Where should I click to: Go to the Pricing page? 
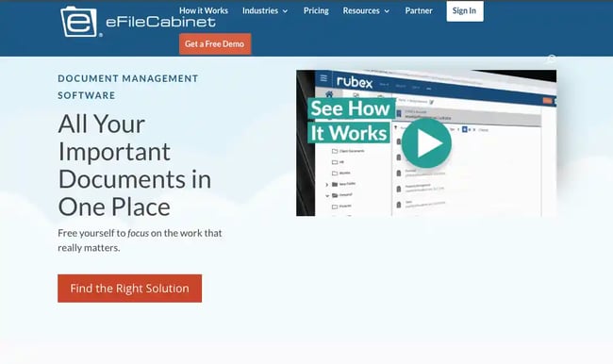316,11
